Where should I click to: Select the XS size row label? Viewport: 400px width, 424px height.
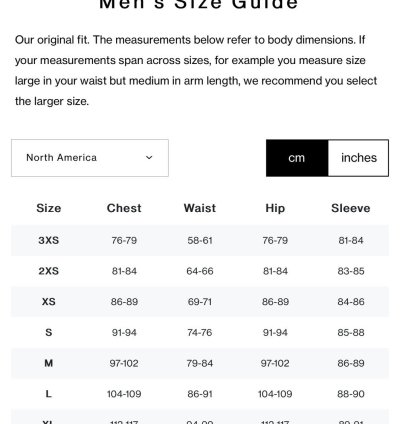coord(49,302)
